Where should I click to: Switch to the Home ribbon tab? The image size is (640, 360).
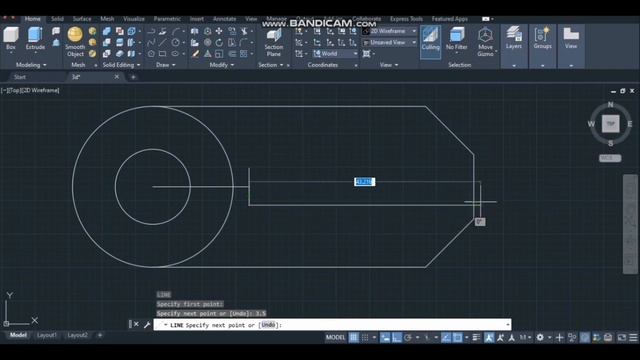[x=32, y=19]
